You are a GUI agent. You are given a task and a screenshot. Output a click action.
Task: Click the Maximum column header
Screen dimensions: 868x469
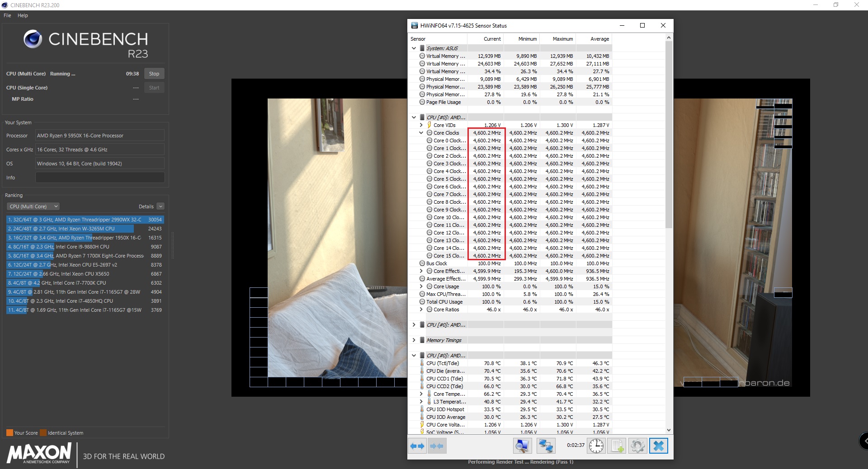pyautogui.click(x=558, y=39)
